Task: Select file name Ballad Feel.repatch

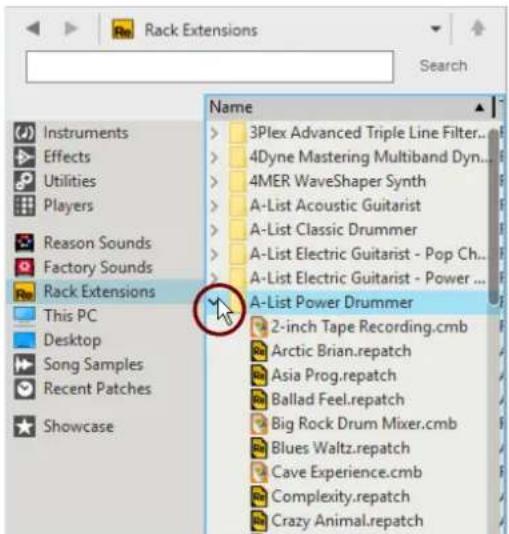Action: 338,400
